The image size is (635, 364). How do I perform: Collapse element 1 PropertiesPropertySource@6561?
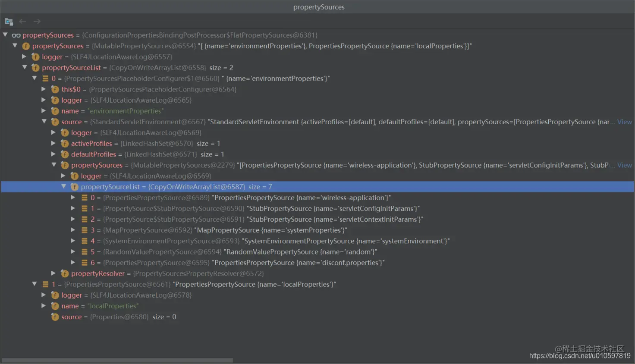tap(35, 284)
